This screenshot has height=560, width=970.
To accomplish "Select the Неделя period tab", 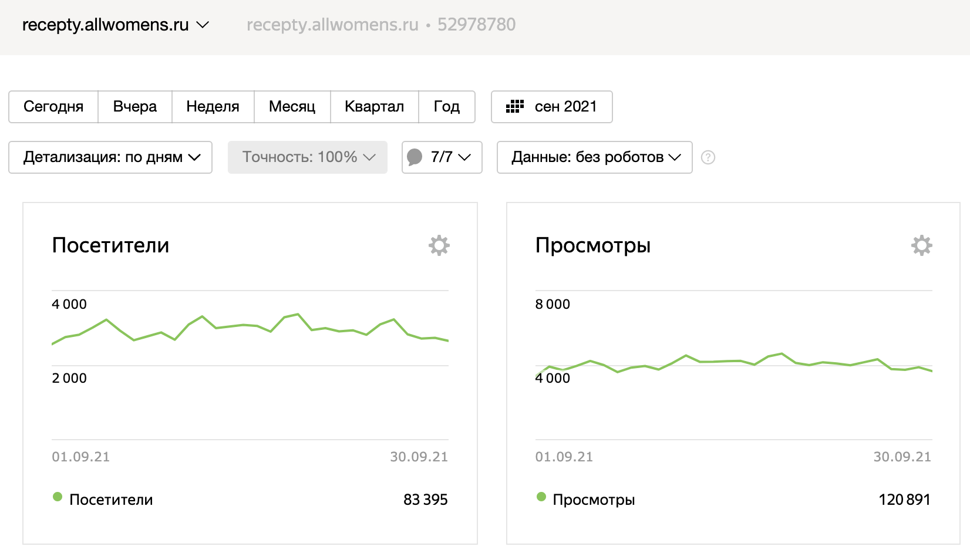I will coord(213,107).
